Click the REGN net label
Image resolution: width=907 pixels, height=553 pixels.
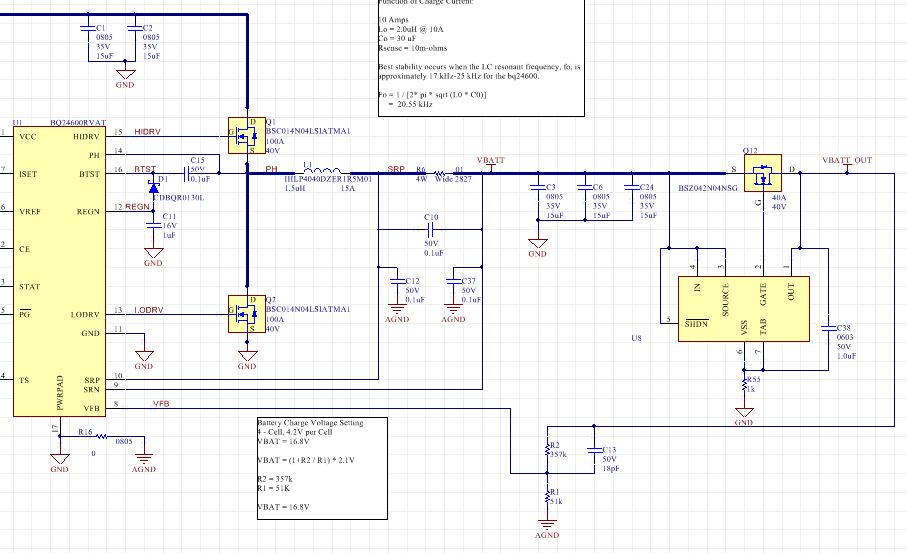(137, 207)
